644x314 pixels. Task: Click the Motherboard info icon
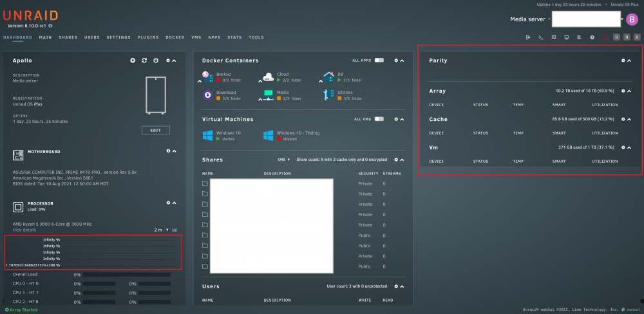click(168, 151)
